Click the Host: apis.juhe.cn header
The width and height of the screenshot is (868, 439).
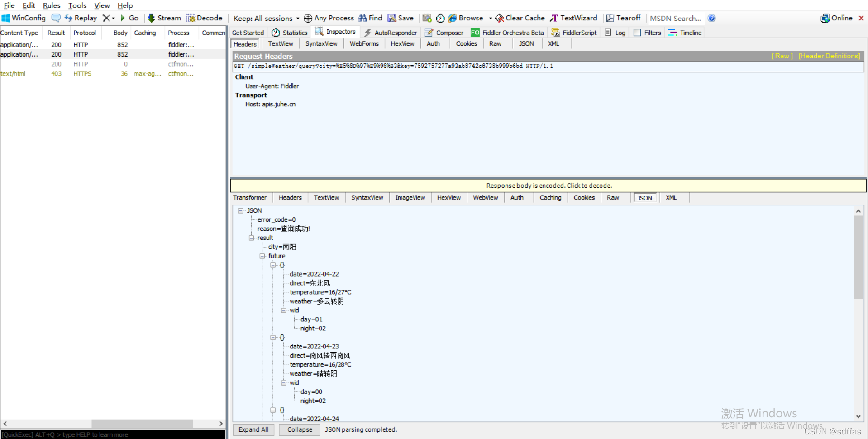click(270, 104)
